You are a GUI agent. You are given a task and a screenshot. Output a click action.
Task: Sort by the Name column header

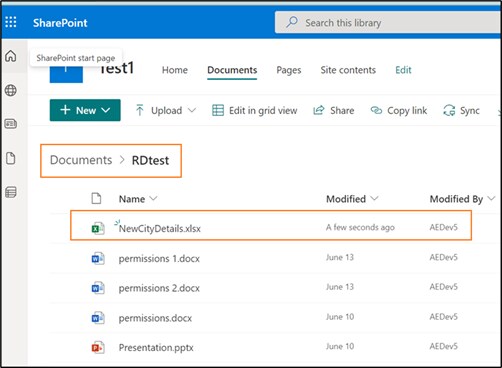tap(132, 199)
